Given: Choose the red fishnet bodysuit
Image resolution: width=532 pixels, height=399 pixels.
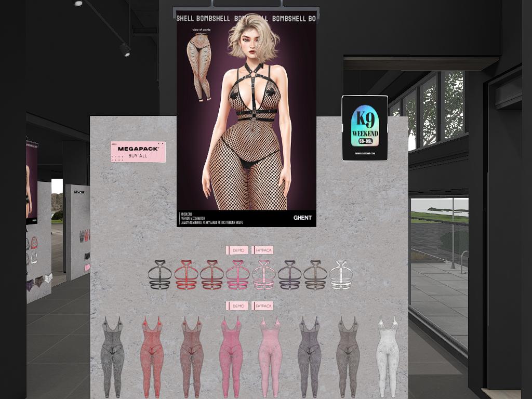Looking at the screenshot, I should coord(152,356).
